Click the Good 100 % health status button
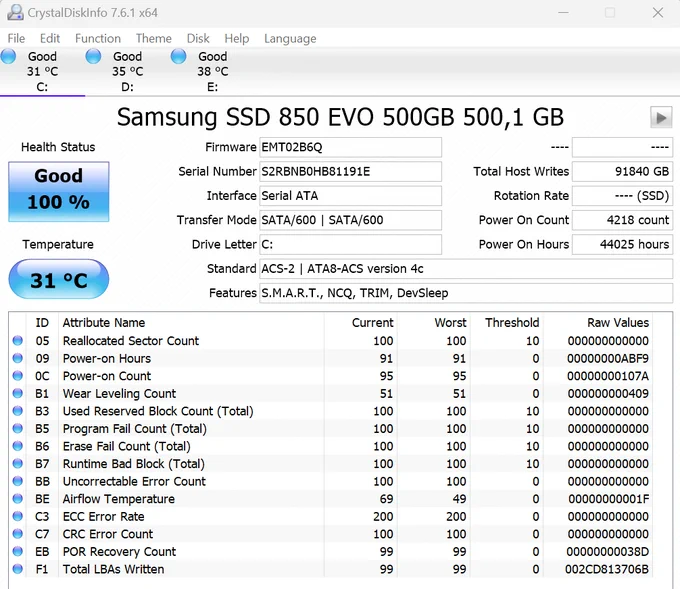 click(x=59, y=192)
